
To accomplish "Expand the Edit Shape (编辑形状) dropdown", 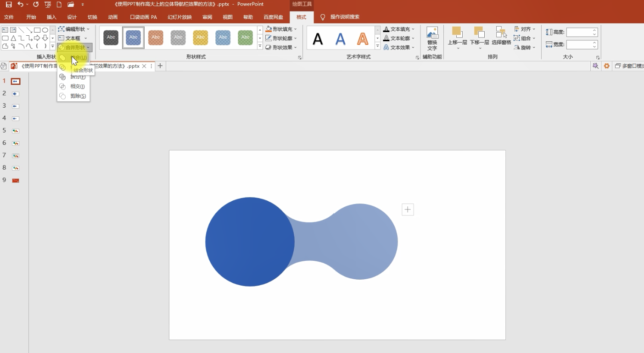I will tap(74, 29).
